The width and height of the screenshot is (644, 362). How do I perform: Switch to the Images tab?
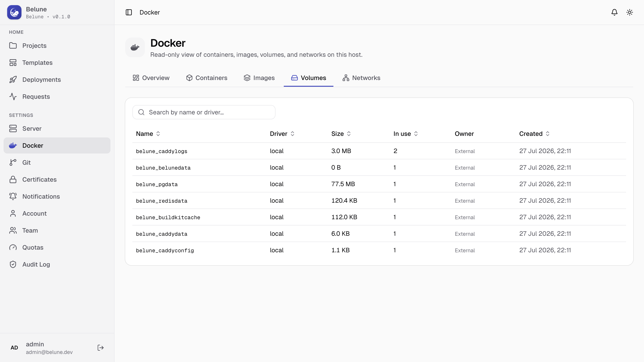259,78
